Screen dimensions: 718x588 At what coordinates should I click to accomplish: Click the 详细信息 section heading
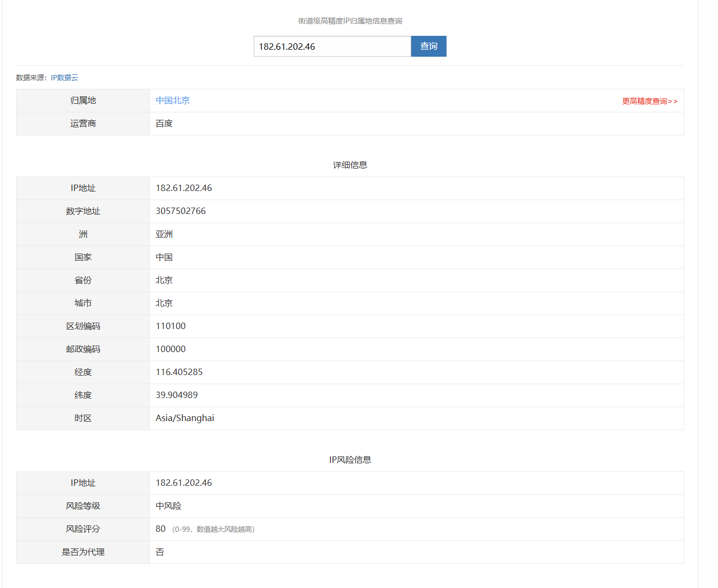[350, 165]
